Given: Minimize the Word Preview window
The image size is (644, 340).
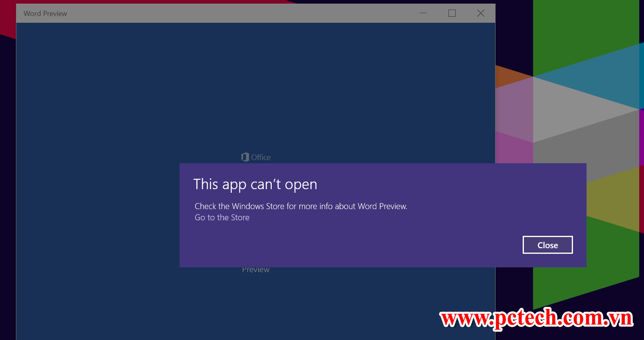Looking at the screenshot, I should (x=423, y=13).
